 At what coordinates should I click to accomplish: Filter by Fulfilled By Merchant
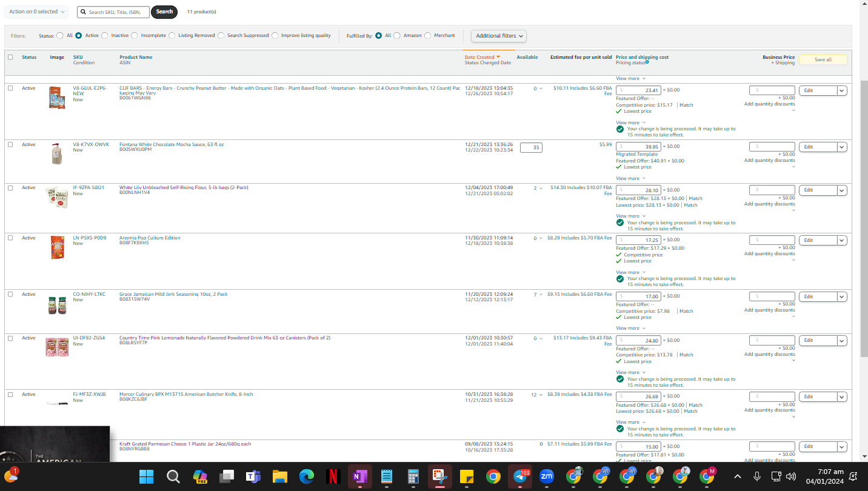[428, 35]
